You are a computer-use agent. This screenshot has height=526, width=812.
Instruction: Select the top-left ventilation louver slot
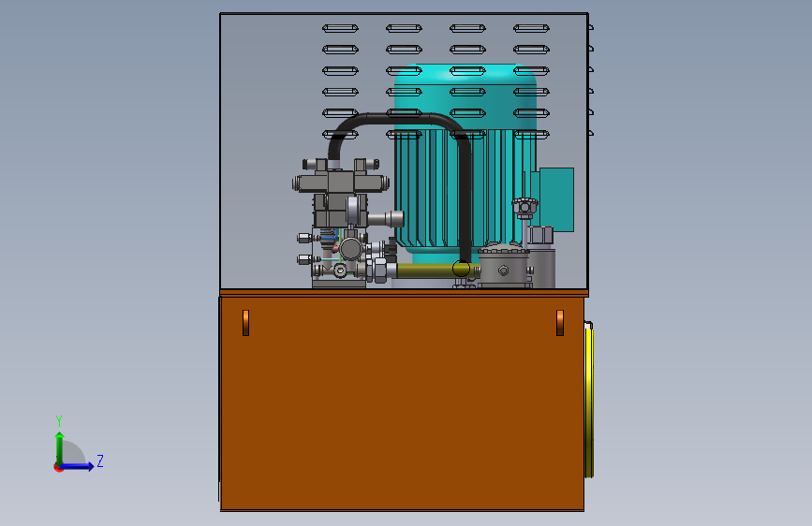tap(340, 28)
